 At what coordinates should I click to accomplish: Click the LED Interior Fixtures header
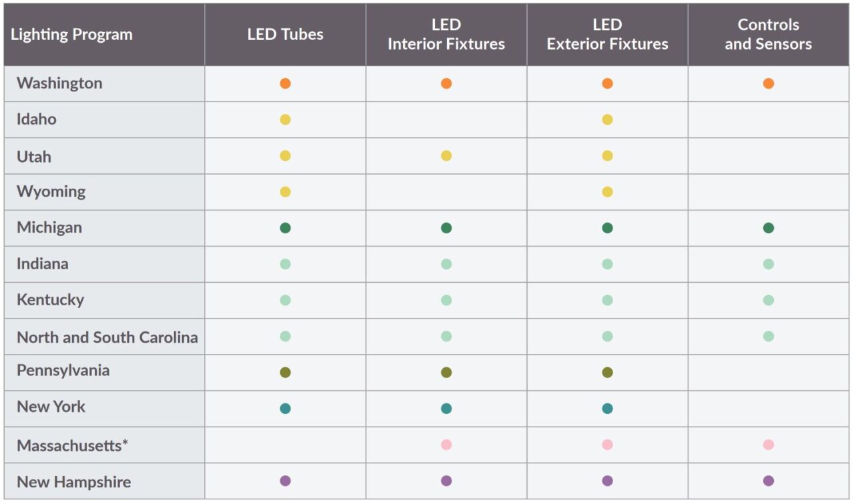446,35
